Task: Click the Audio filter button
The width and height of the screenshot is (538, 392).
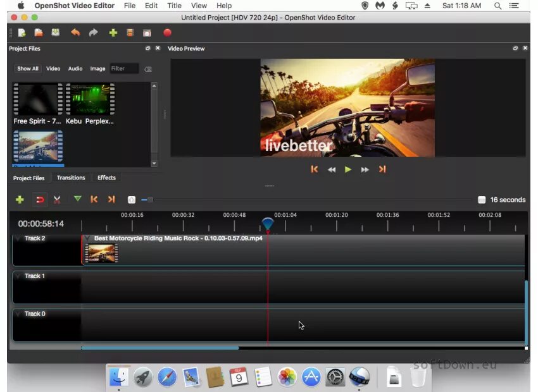Action: click(x=75, y=68)
